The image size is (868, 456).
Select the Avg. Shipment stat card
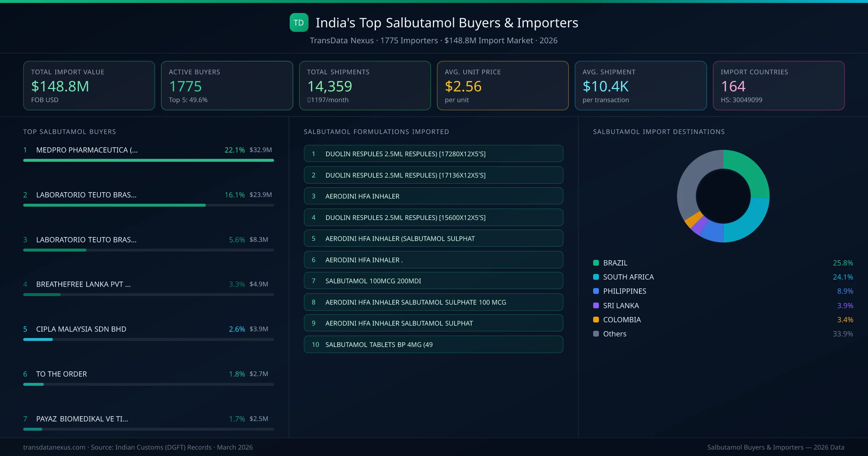click(641, 85)
